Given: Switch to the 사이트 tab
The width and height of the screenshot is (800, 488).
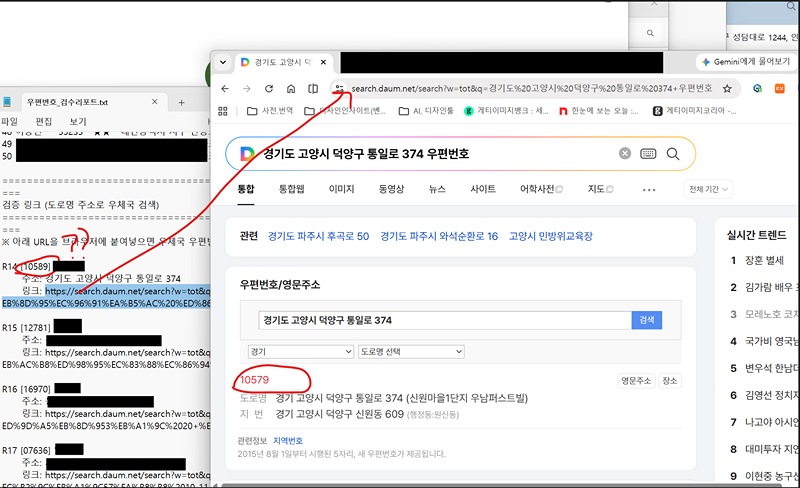Looking at the screenshot, I should pyautogui.click(x=483, y=189).
